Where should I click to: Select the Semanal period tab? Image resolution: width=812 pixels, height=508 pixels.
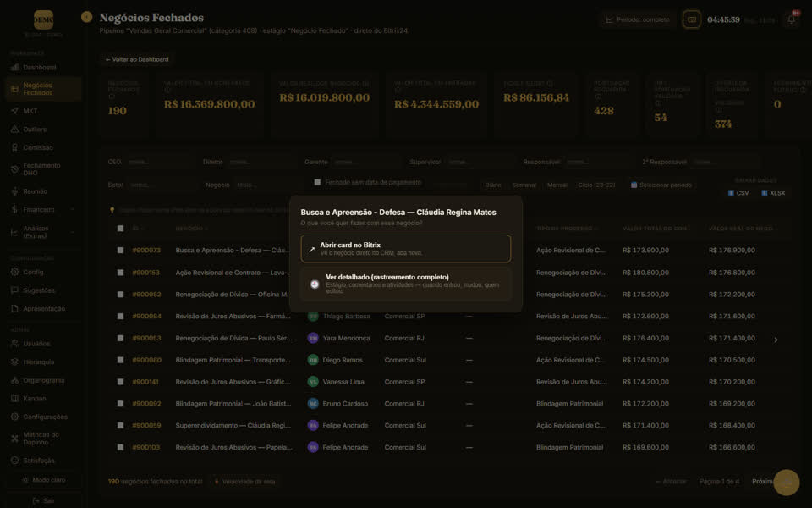point(524,185)
